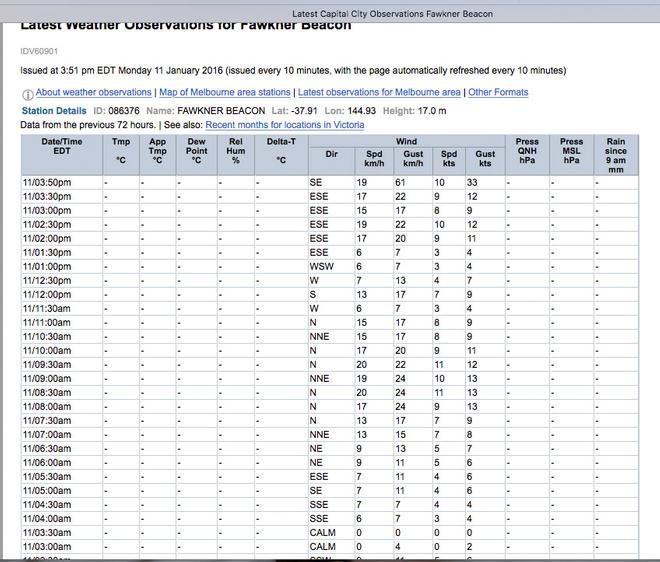Click the Spd kts column header
The width and height of the screenshot is (660, 562).
tap(449, 161)
